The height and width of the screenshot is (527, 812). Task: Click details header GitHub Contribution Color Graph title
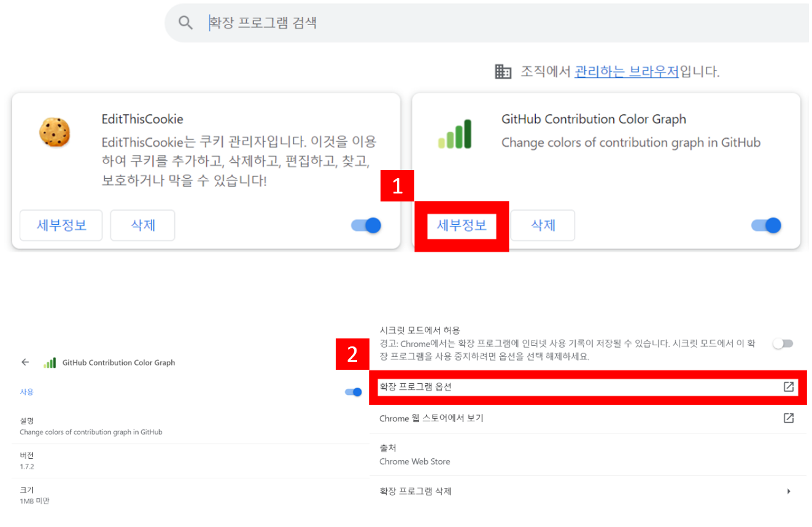point(118,362)
